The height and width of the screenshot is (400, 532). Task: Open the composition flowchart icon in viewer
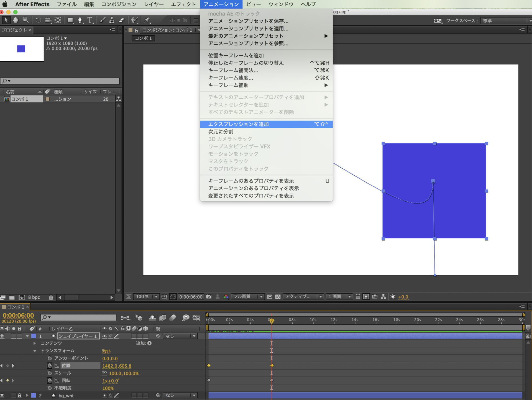383,297
